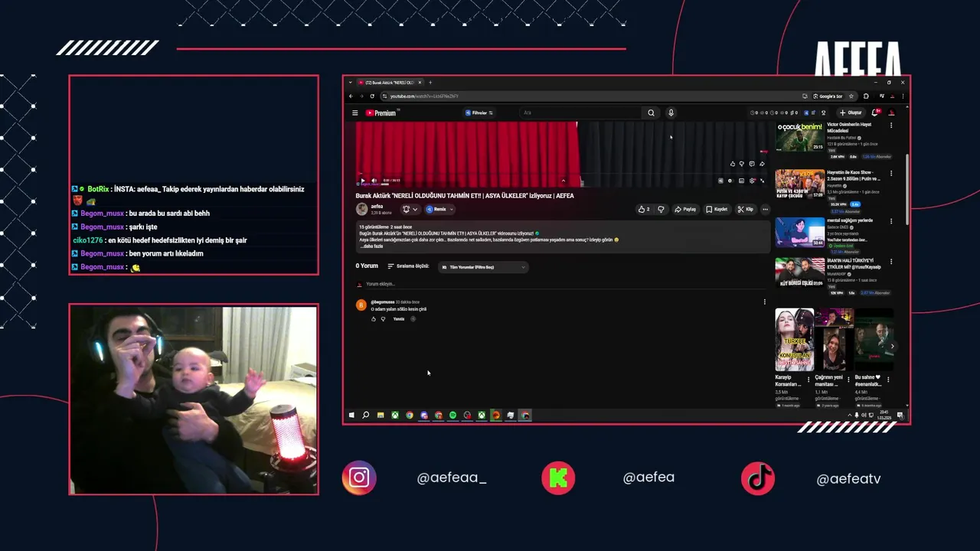Reload the page in Chrome

(x=372, y=96)
